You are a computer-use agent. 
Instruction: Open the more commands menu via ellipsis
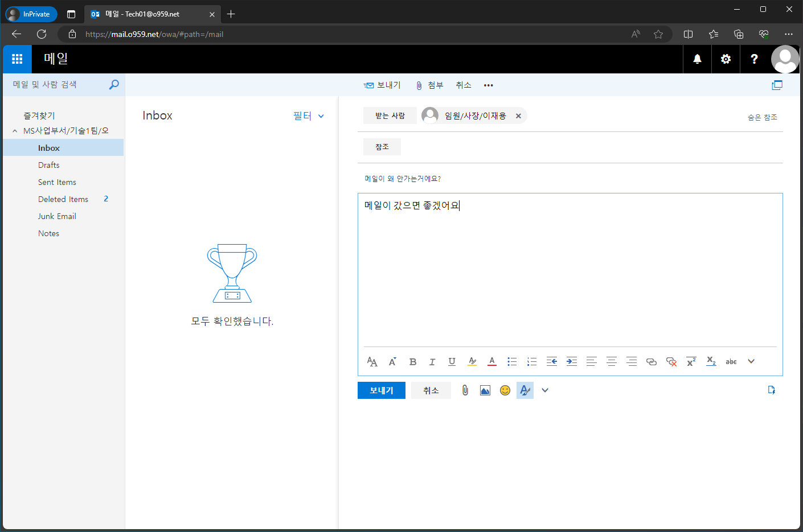(x=488, y=85)
